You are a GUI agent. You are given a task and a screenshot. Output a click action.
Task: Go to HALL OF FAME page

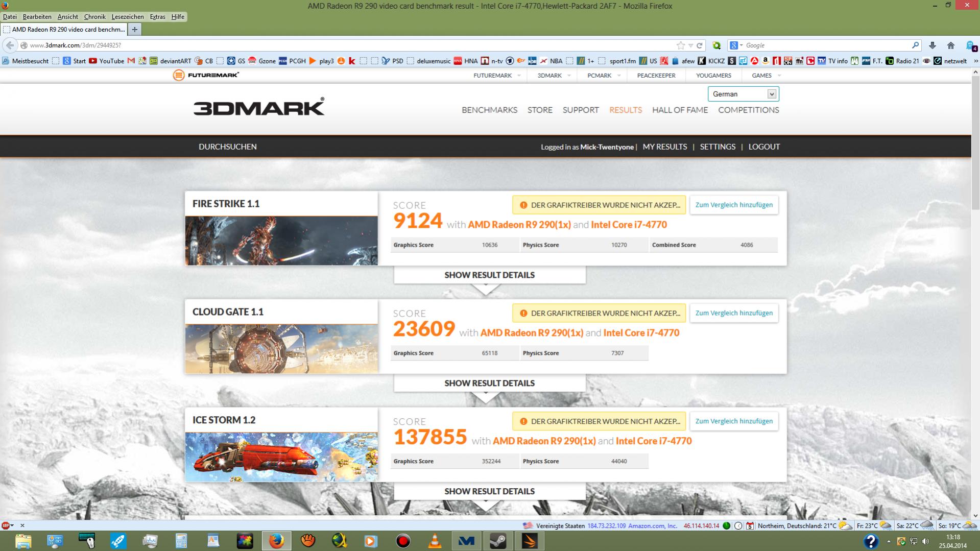pos(680,110)
